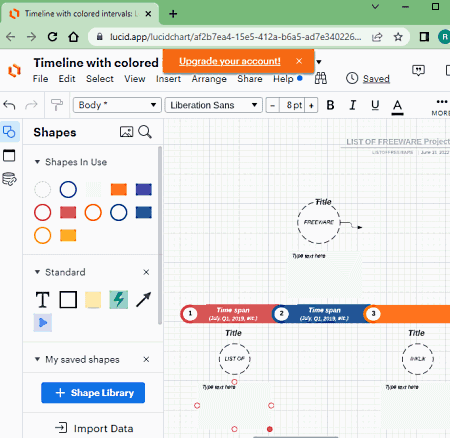450x438 pixels.
Task: Open revision history clock icon
Action: point(352,78)
